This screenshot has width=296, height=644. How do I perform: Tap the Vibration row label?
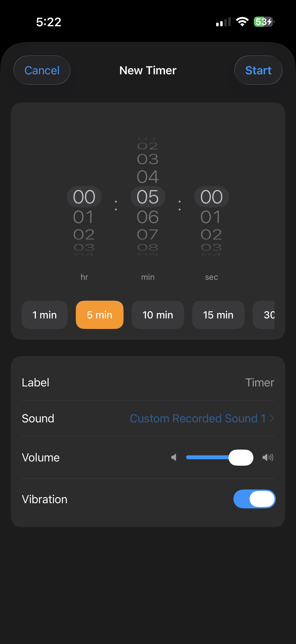tap(44, 499)
